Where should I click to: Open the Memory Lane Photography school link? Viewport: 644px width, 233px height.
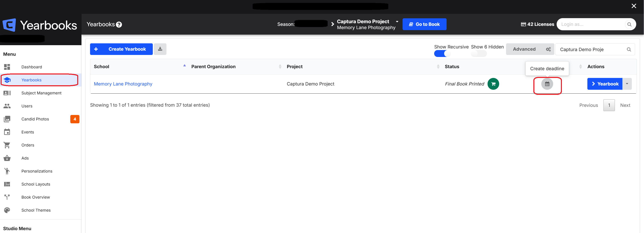click(123, 84)
